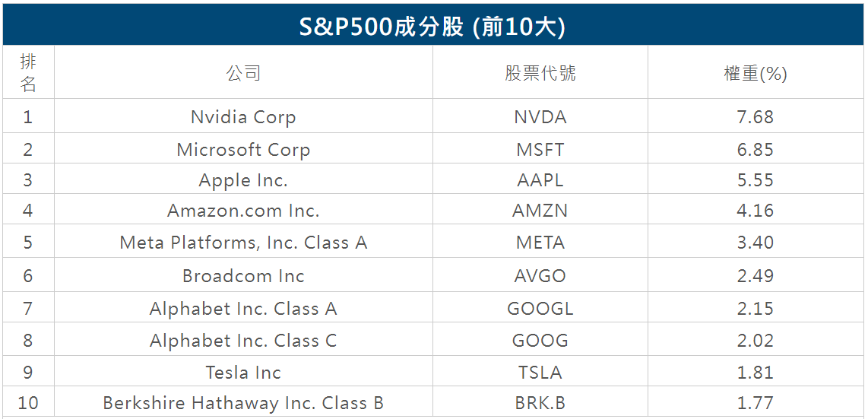The height and width of the screenshot is (419, 868).
Task: Select the AVGO ticker cell
Action: [540, 276]
